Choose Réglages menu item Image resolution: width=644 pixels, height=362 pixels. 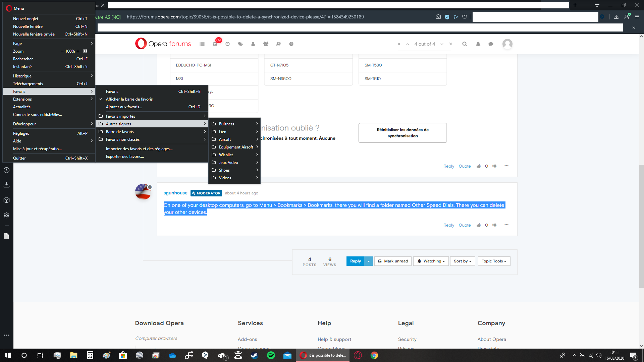point(49,133)
